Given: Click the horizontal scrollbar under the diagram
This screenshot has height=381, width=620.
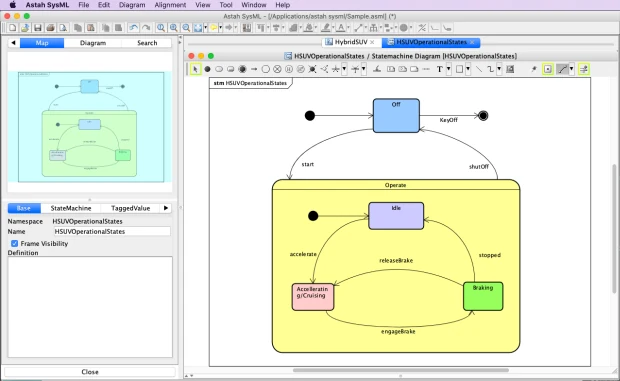Looking at the screenshot, I should pyautogui.click(x=401, y=370).
